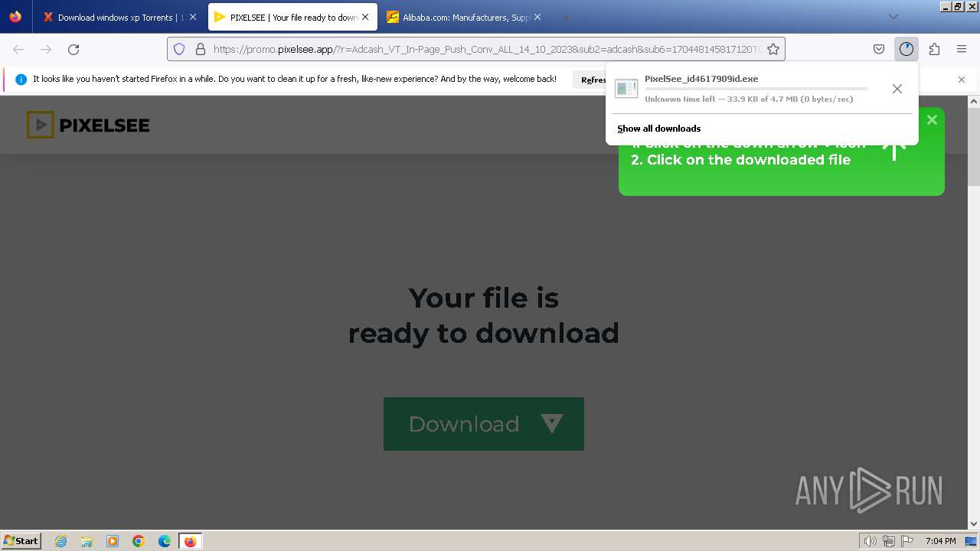Switch to Download windows xp Torrents tab
The height and width of the screenshot is (551, 980).
[119, 17]
